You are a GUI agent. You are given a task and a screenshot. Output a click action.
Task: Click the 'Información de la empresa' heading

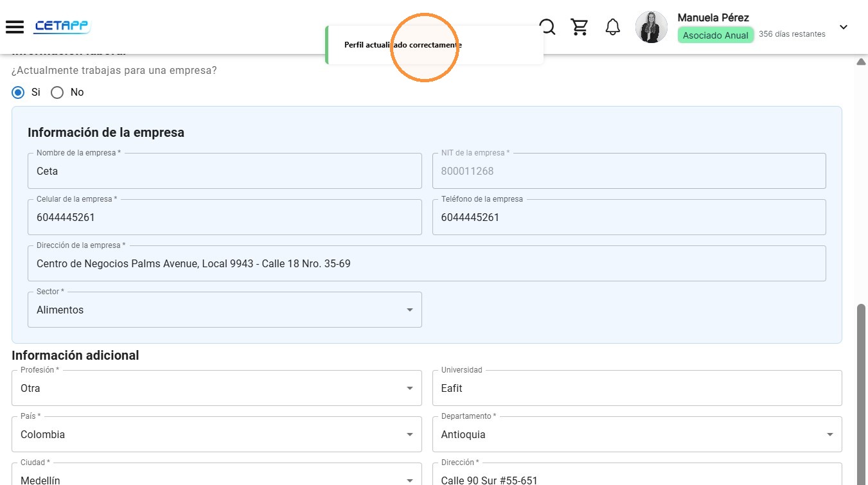point(106,132)
